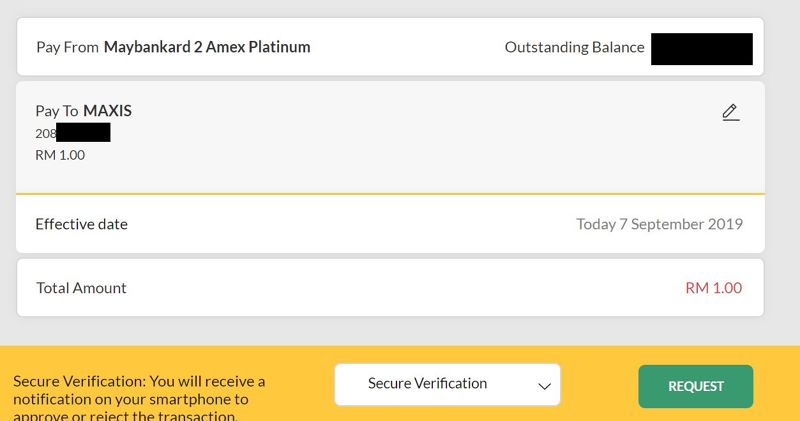This screenshot has width=800, height=421.
Task: Click the Maybankard 2 Amex Platinum card name
Action: (x=206, y=47)
